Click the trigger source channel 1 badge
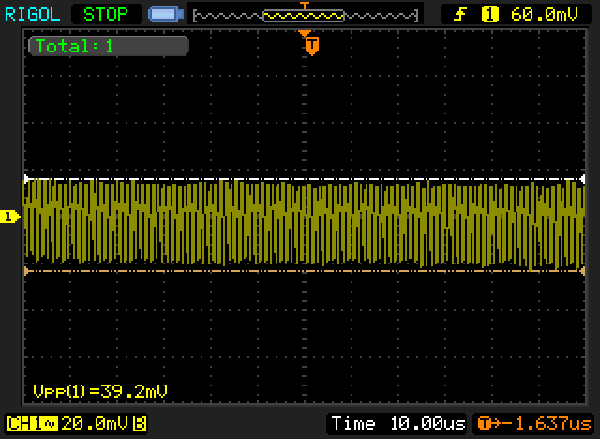 click(490, 15)
